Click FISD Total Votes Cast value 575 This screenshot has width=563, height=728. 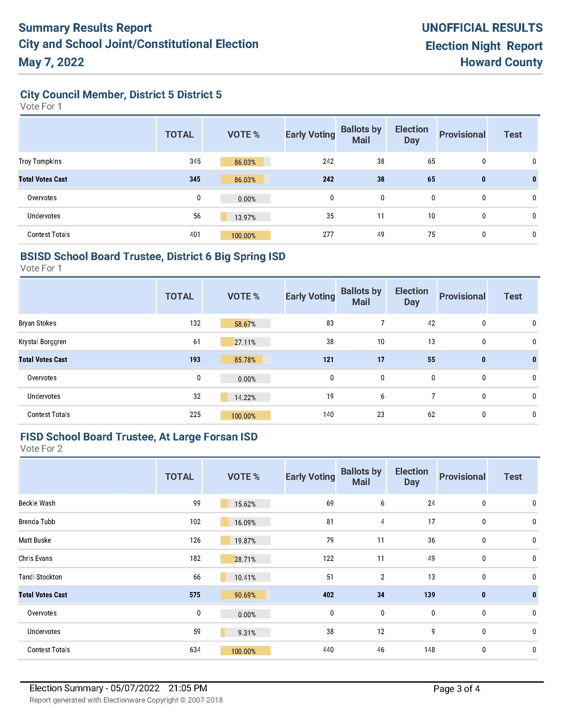click(x=195, y=595)
